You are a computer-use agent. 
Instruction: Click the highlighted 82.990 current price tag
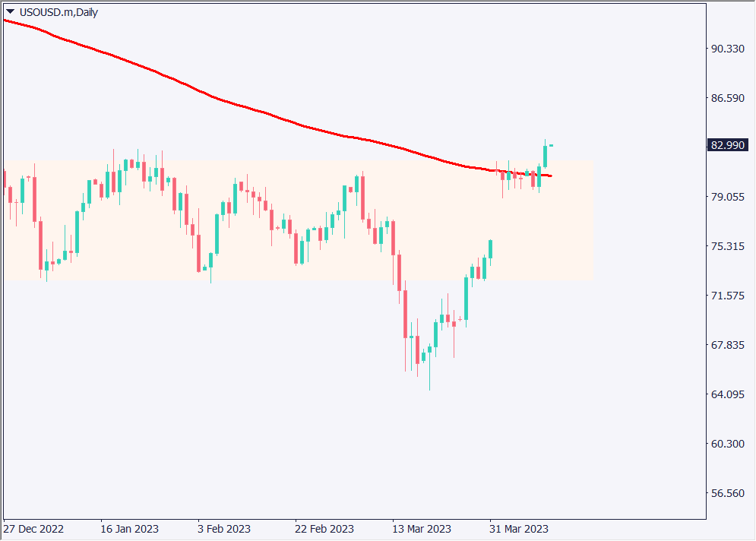[x=728, y=145]
